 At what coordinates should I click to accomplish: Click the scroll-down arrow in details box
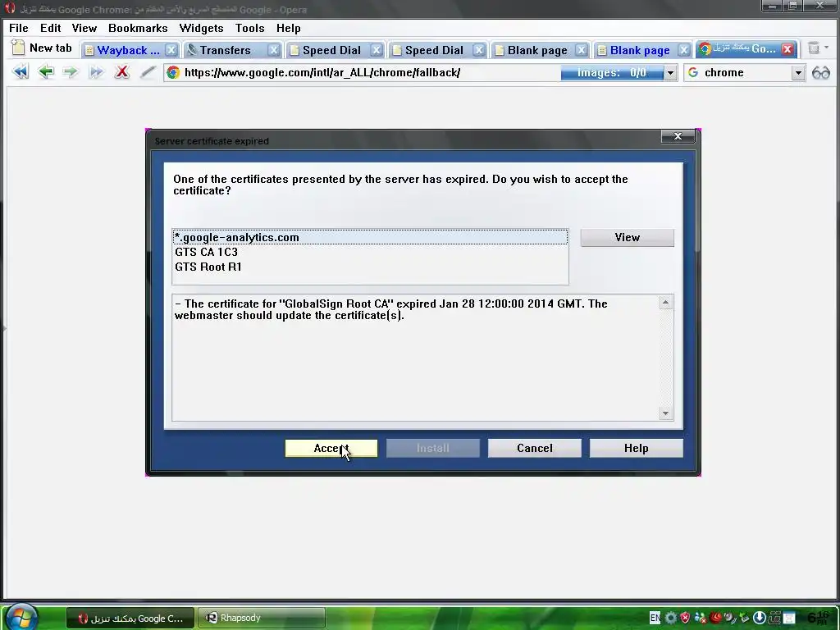[x=665, y=413]
